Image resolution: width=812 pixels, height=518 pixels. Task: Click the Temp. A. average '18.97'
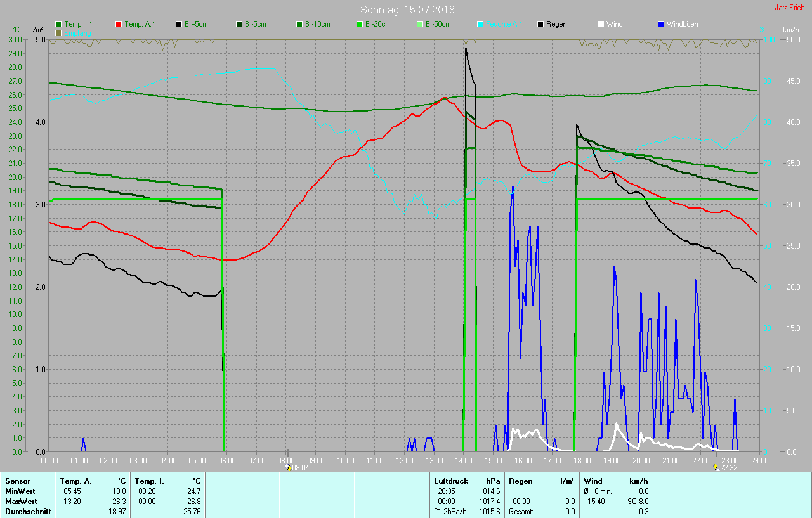[x=117, y=512]
